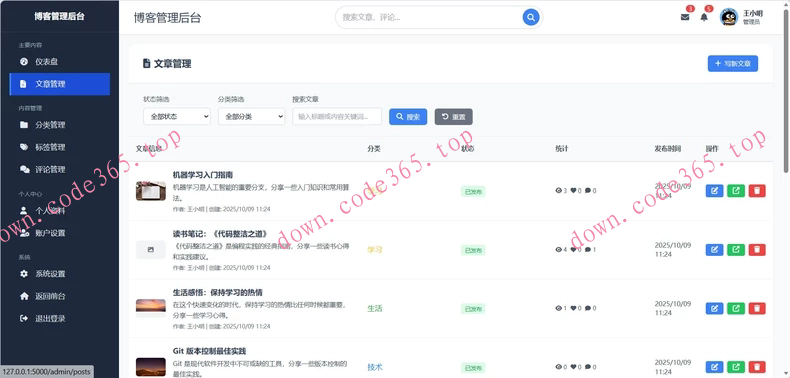Open the 读书笔记 代码整洁之道 article in a new tab

736,249
